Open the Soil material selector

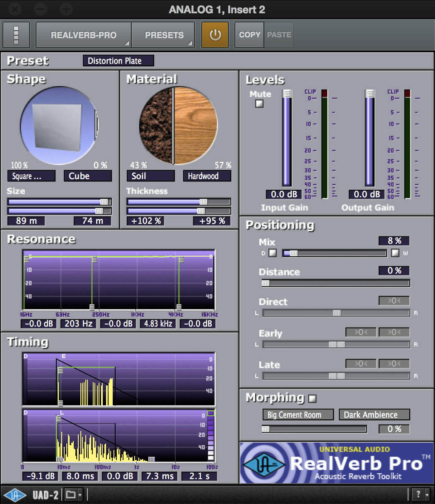[x=151, y=176]
